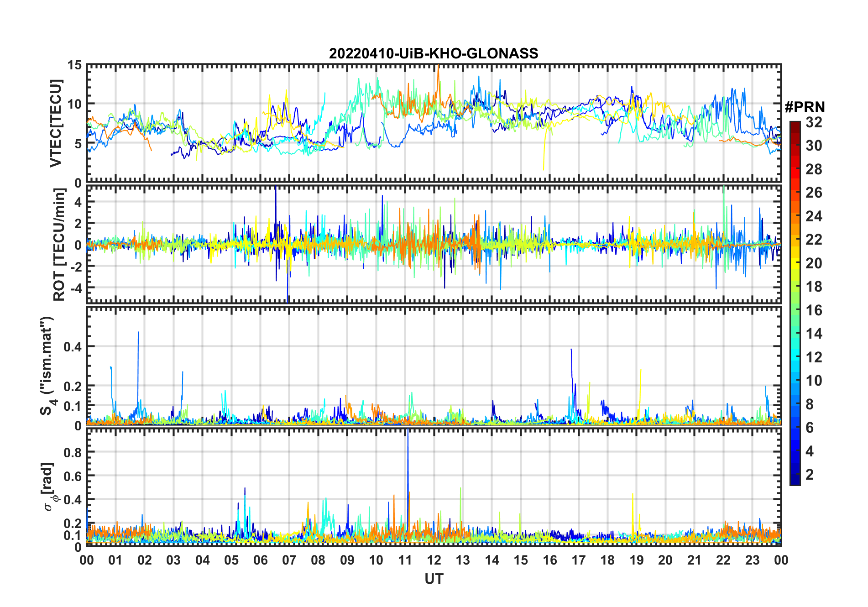This screenshot has height=607, width=868.
Task: Select colorbar tick label "30"
Action: coord(814,146)
